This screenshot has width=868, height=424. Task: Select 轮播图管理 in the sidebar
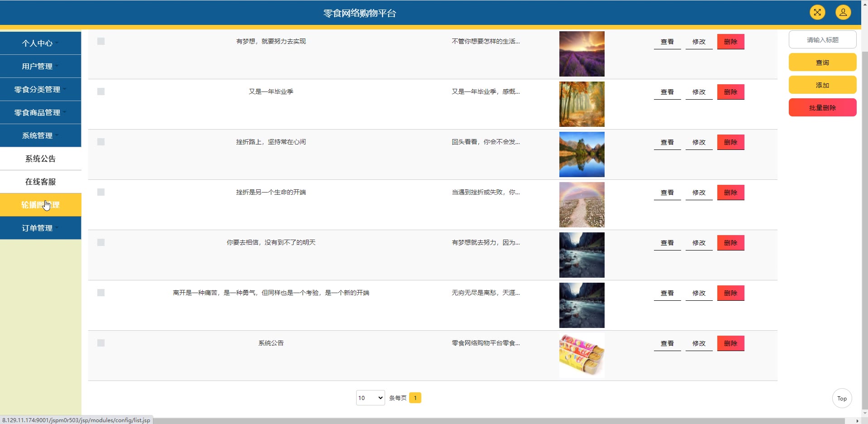(x=41, y=205)
